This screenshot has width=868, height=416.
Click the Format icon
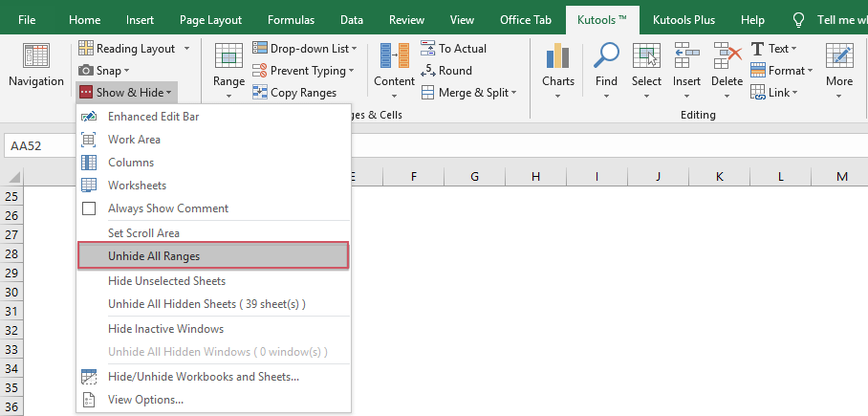[x=758, y=71]
